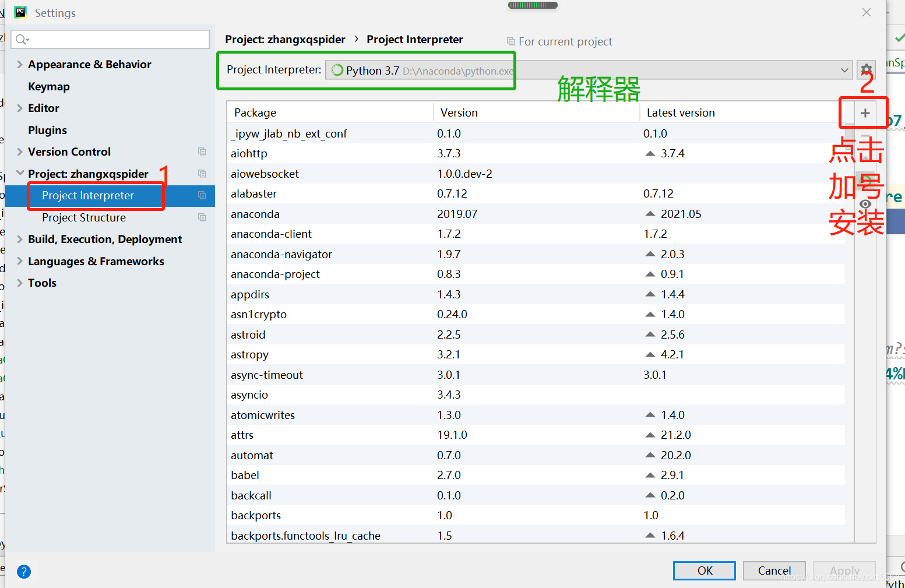Click version 2019.07 of anaconda

click(457, 214)
